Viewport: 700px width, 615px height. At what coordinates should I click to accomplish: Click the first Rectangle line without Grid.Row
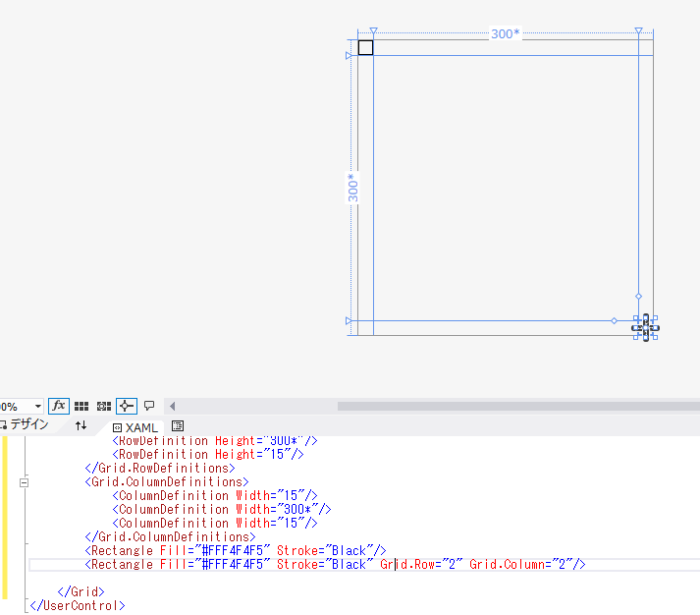tap(236, 551)
